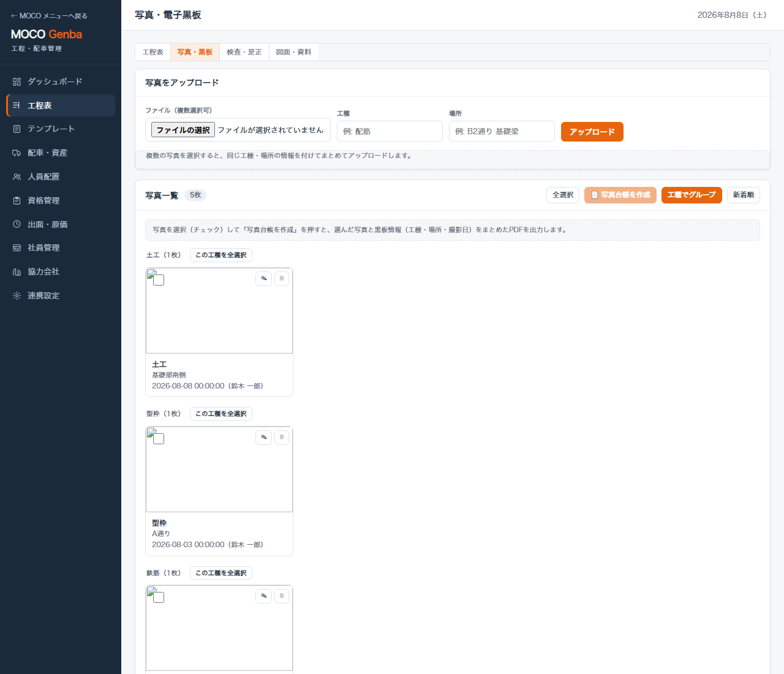This screenshot has height=674, width=784.
Task: Return via the ← MOCO メニューへ戻る link
Action: pos(49,16)
